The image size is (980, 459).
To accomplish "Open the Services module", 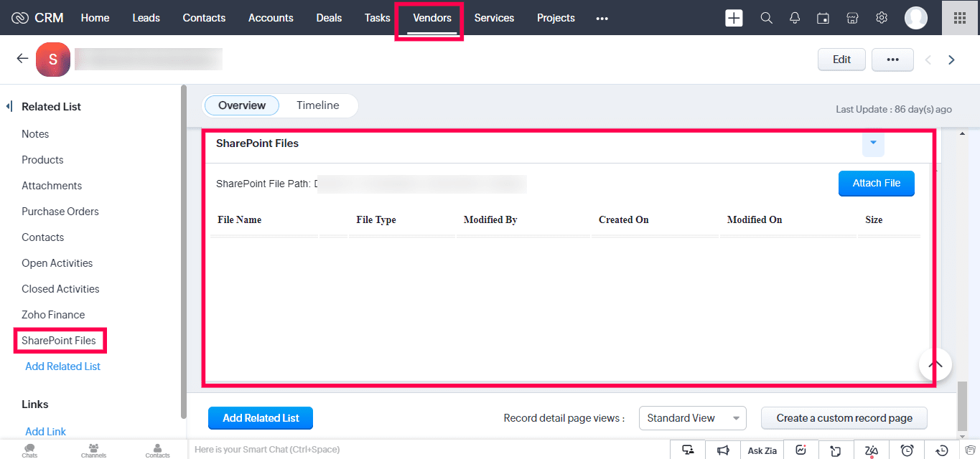I will tap(494, 18).
